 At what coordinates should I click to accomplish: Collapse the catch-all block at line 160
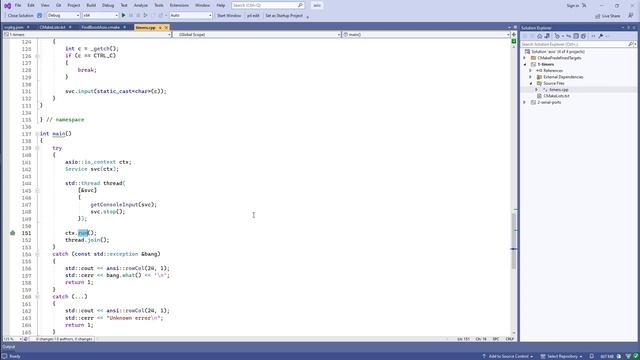click(37, 297)
